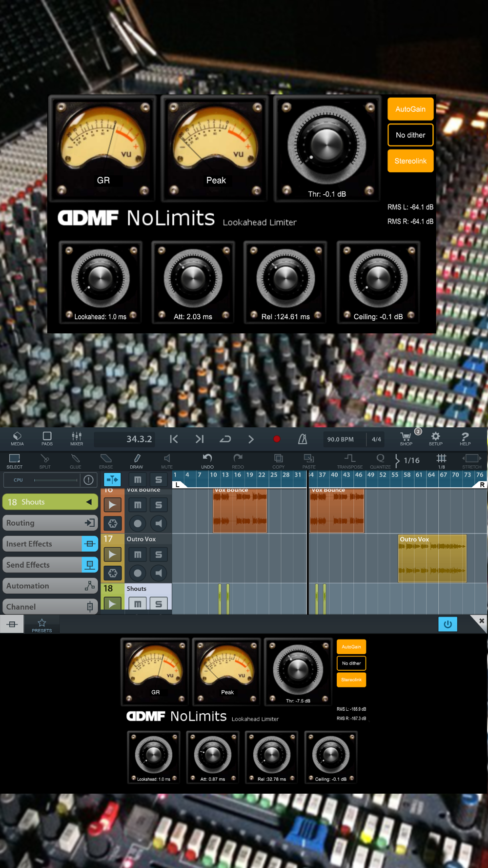This screenshot has height=868, width=488.
Task: Select the STRETCH tool
Action: 472,461
